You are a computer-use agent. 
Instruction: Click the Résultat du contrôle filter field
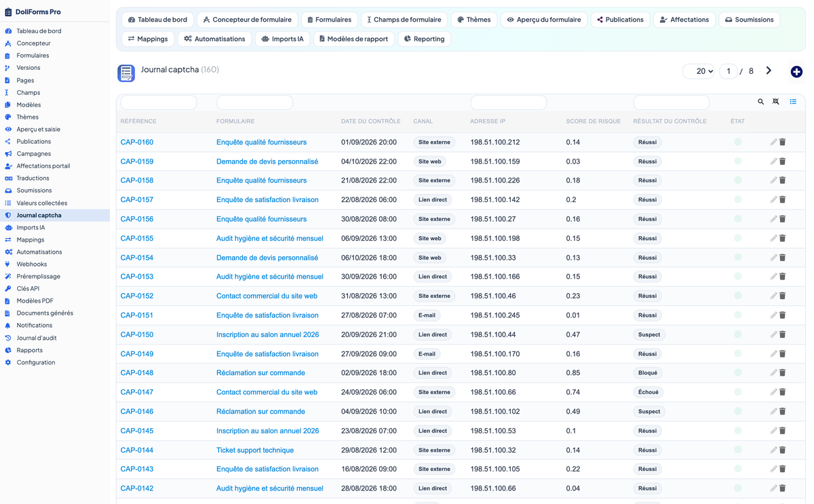tap(672, 102)
